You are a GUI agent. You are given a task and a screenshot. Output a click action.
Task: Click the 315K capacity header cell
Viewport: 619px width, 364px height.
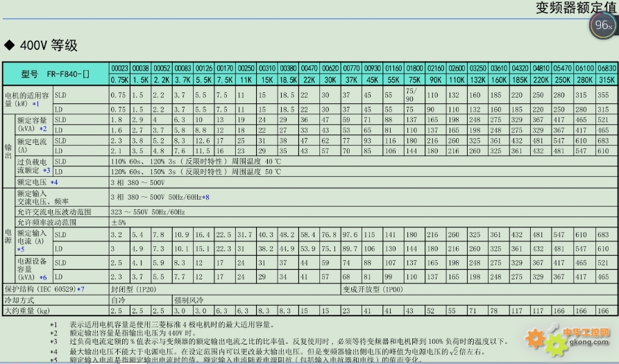(x=606, y=80)
